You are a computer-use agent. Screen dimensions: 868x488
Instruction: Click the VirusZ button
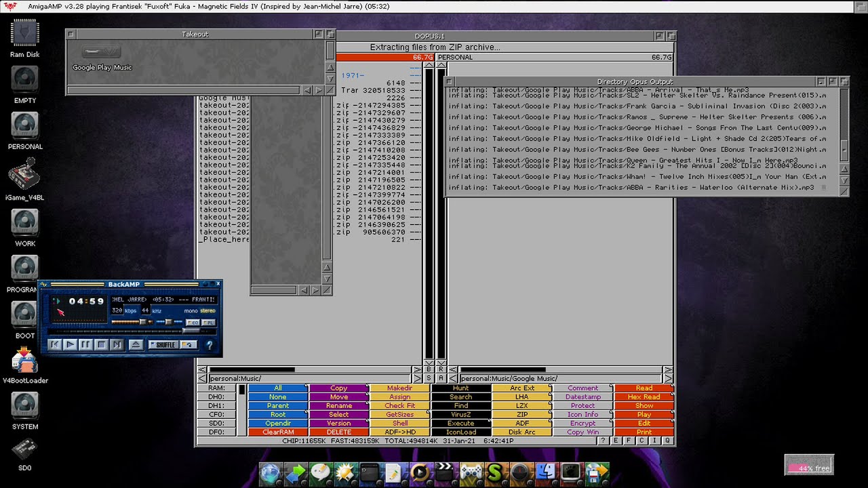(x=461, y=415)
